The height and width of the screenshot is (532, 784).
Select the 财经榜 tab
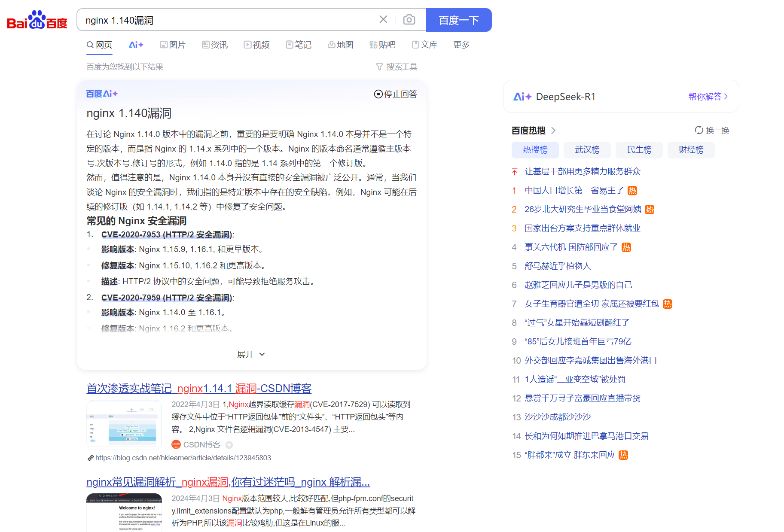click(x=691, y=150)
